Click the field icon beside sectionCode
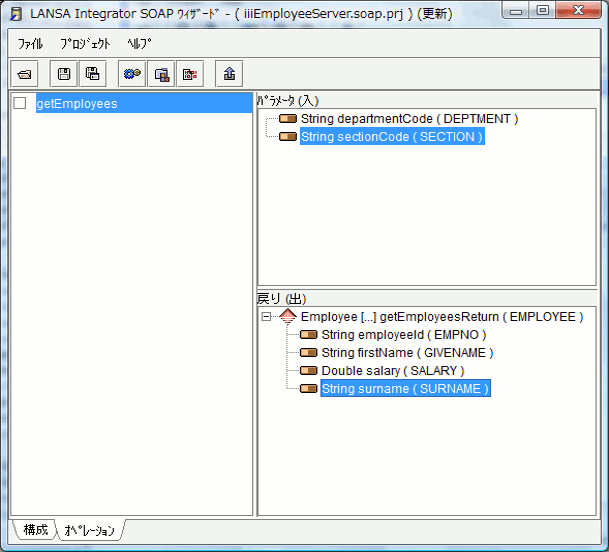The width and height of the screenshot is (609, 552). [x=288, y=137]
